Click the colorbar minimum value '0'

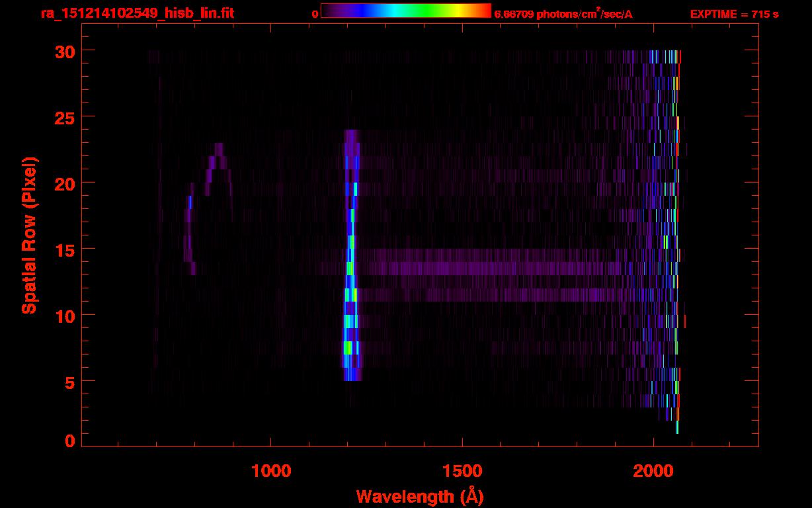(315, 14)
